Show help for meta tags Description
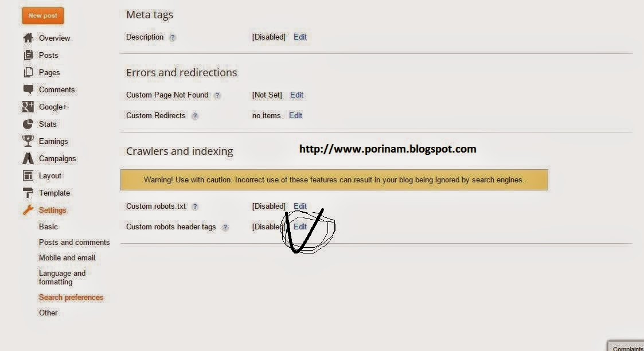Viewport: 644px width, 351px height. (x=173, y=37)
